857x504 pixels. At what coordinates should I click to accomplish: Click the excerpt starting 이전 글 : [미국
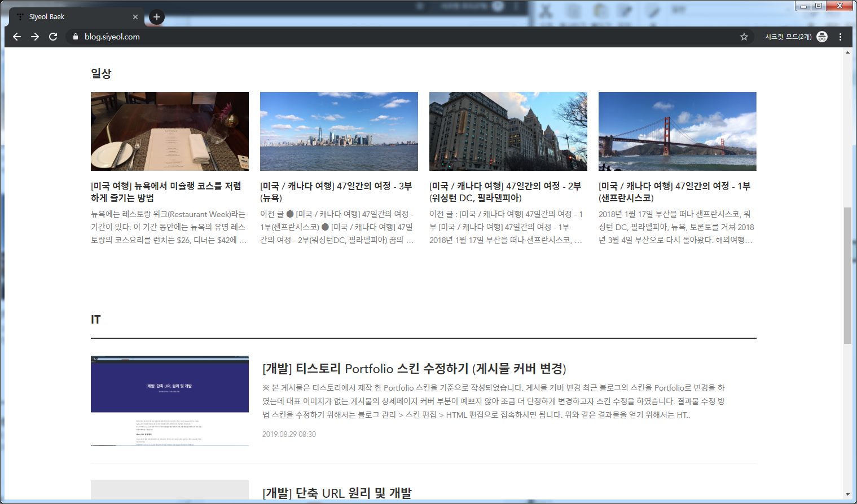507,227
